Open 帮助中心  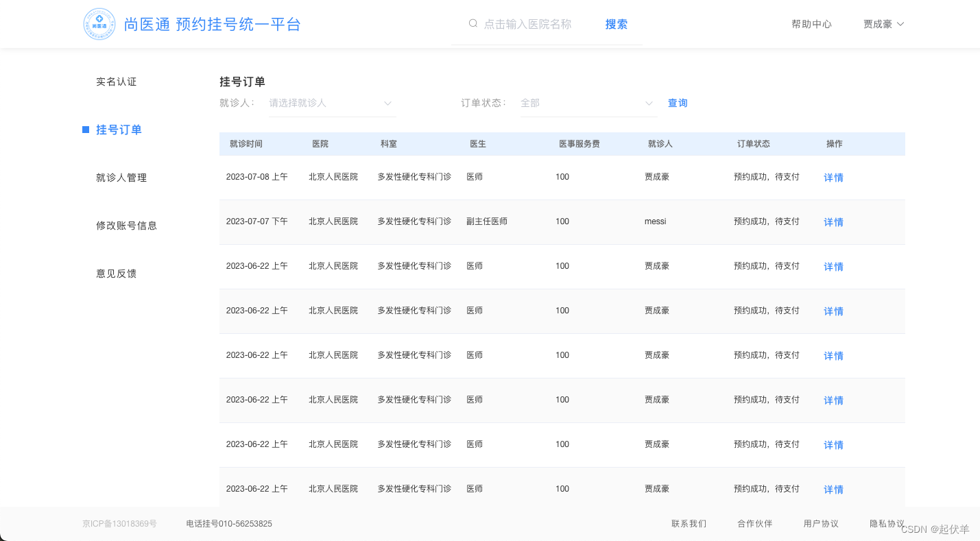click(811, 24)
